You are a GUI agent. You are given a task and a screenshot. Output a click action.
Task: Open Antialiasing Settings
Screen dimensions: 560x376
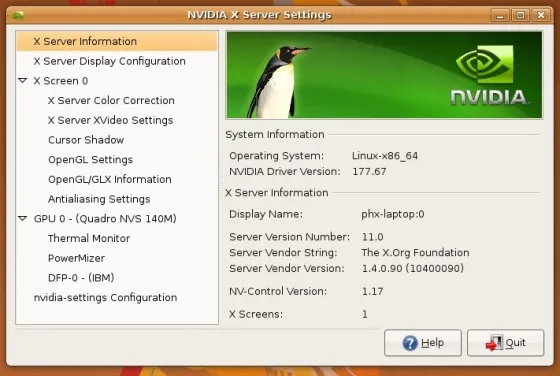(x=99, y=199)
